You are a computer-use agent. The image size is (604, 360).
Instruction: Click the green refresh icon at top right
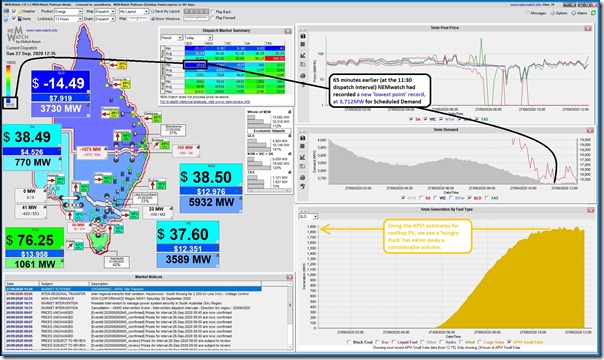click(593, 13)
